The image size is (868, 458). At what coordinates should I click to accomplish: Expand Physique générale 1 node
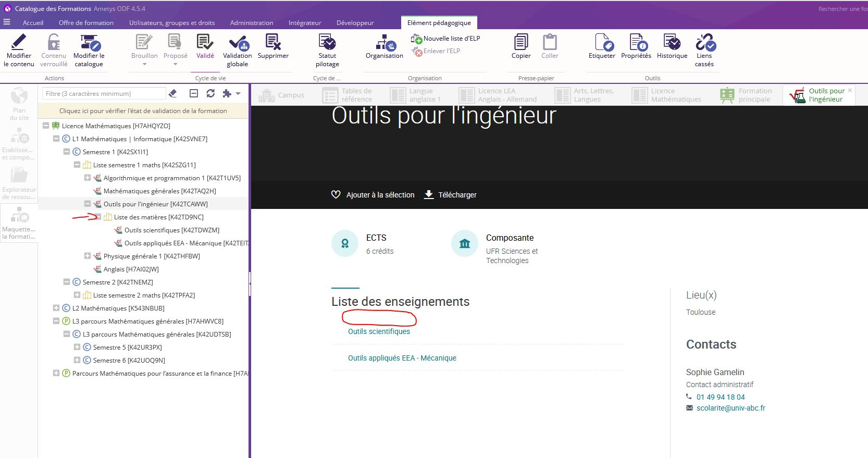88,256
